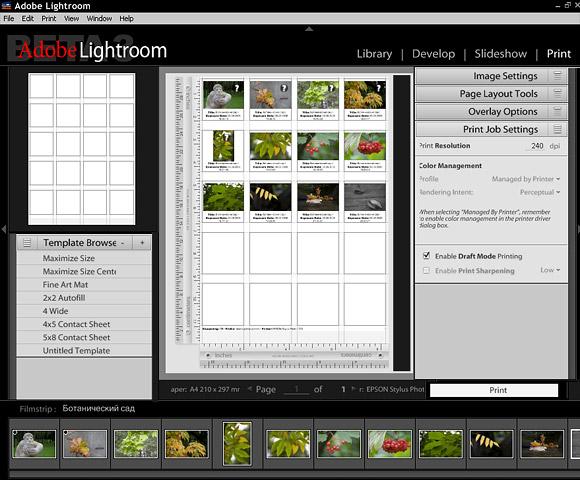Click question badge on orange leaf photo
The width and height of the screenshot is (580, 480).
[284, 88]
